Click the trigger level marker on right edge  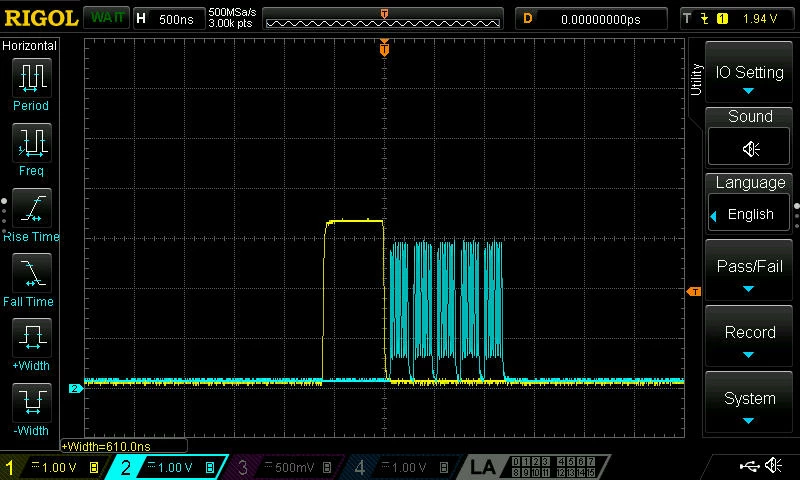pyautogui.click(x=694, y=292)
